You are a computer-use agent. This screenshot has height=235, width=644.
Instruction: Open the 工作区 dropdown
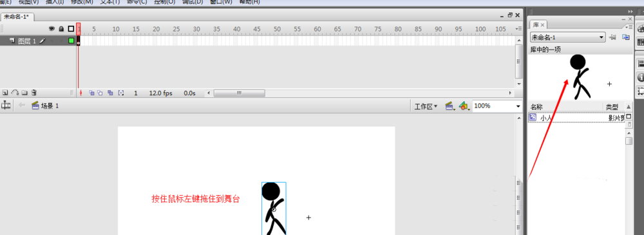click(x=426, y=106)
